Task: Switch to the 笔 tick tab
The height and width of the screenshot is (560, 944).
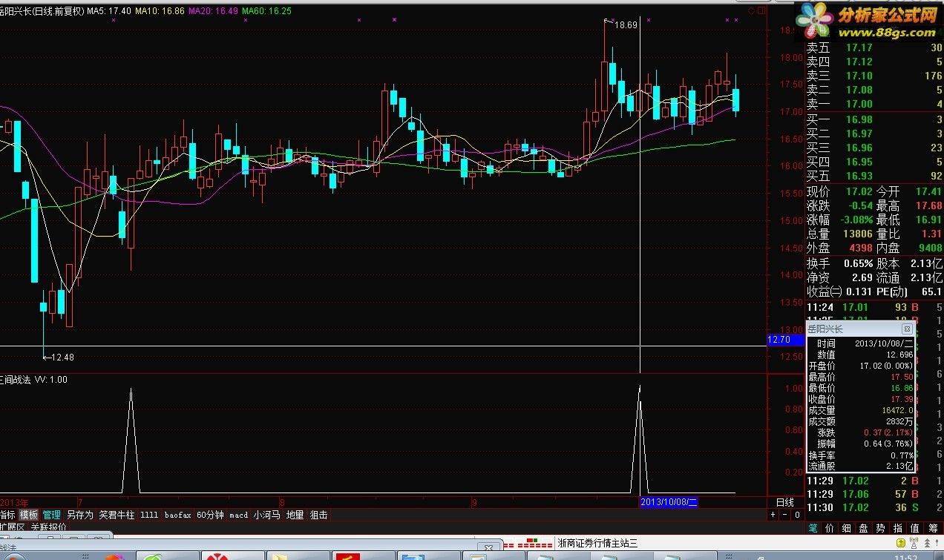Action: [x=814, y=527]
